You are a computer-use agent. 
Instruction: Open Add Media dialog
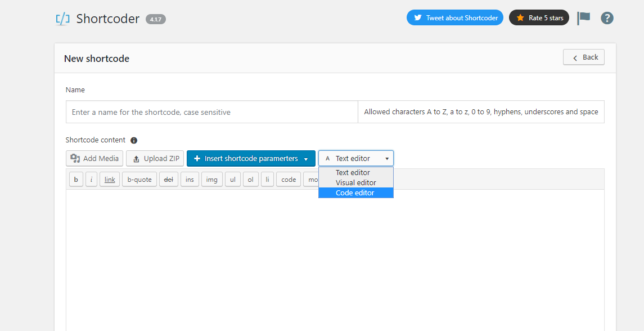click(94, 159)
